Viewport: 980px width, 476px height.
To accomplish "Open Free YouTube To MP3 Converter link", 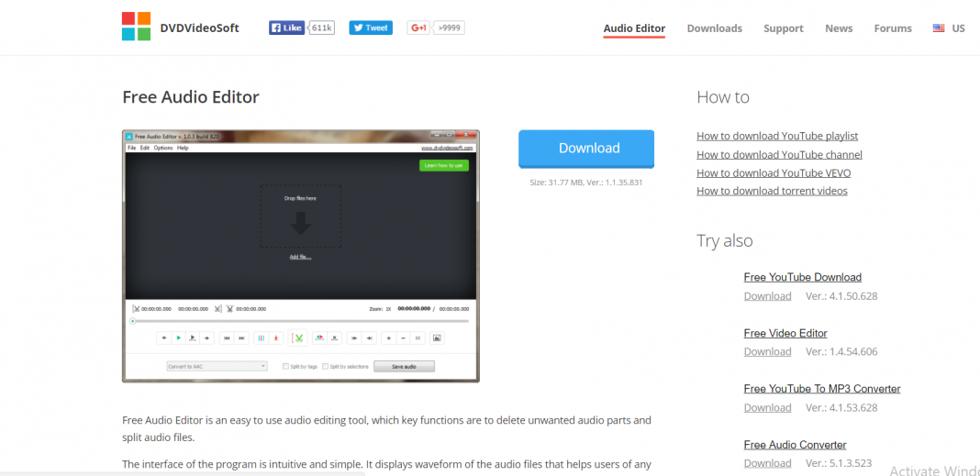I will (822, 389).
